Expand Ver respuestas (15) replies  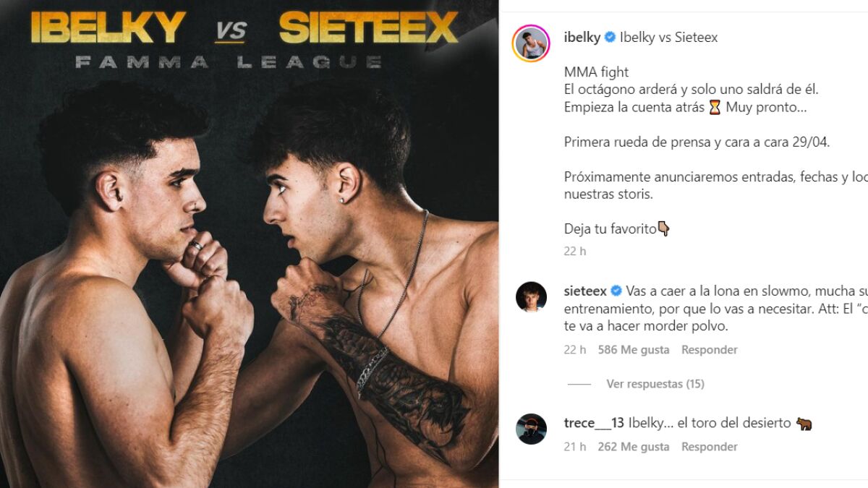(655, 384)
